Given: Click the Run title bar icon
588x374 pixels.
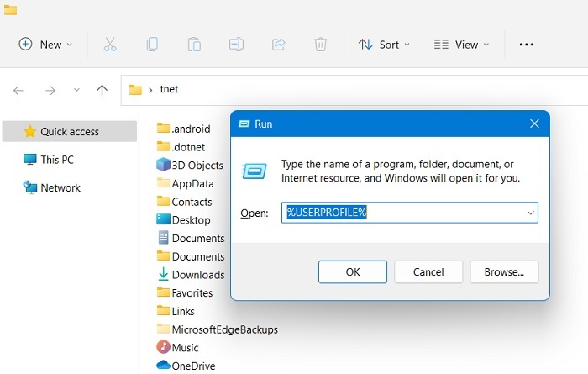Looking at the screenshot, I should (244, 124).
